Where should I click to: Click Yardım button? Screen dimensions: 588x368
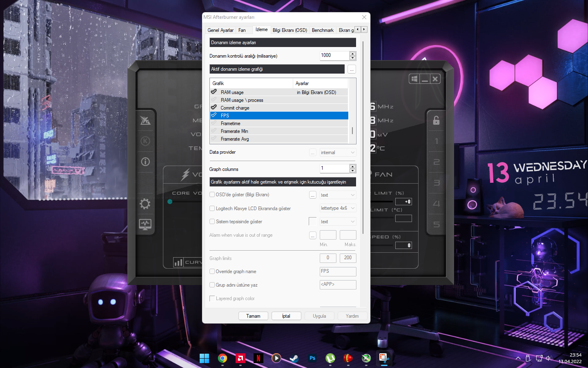(x=352, y=316)
